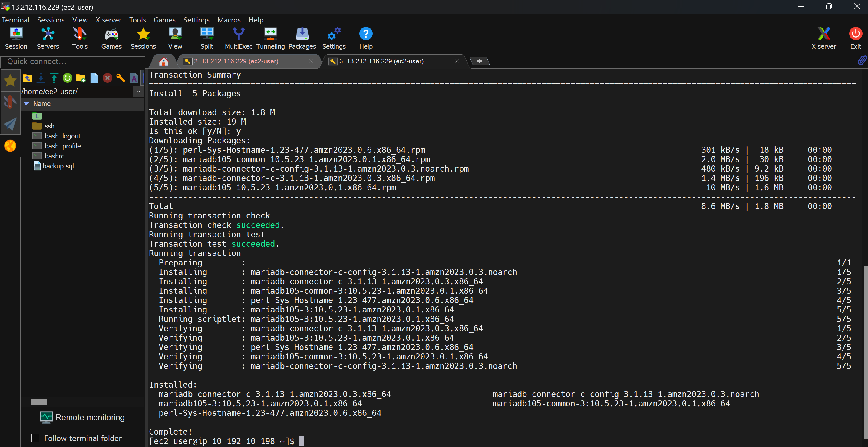The image size is (868, 447).
Task: Open the Macros menu
Action: pos(229,20)
